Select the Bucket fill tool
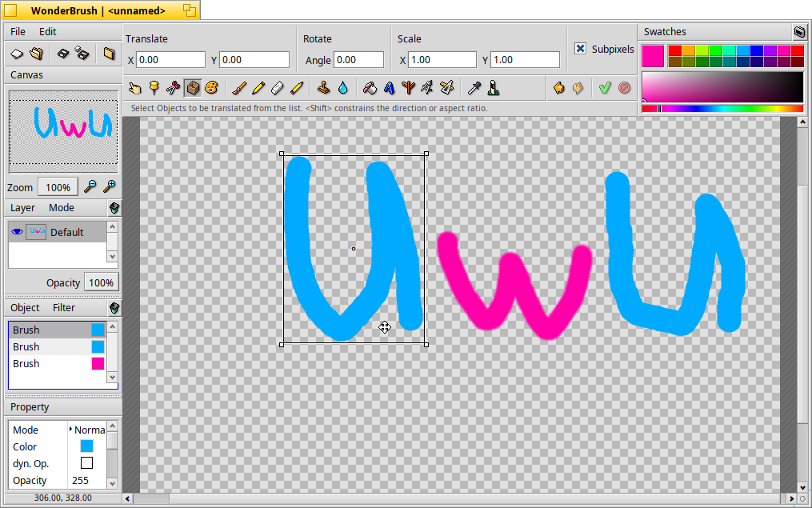812x508 pixels. click(370, 88)
